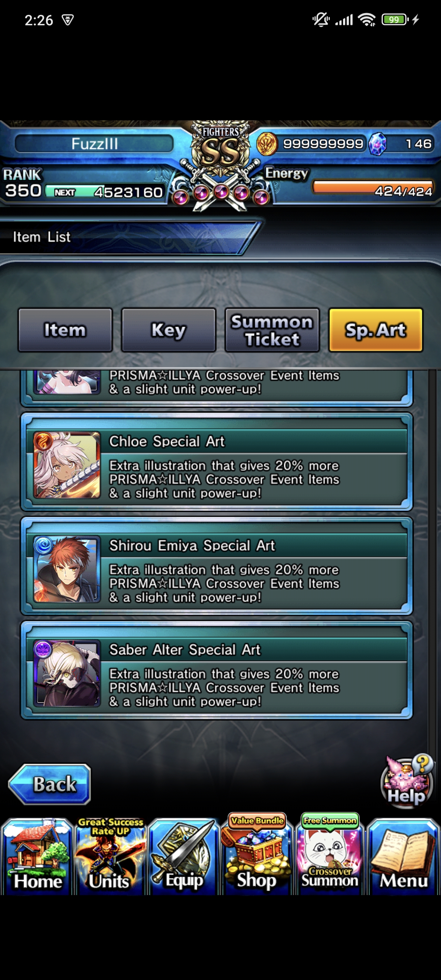Select the Saber Alter Special Art entry

(217, 670)
